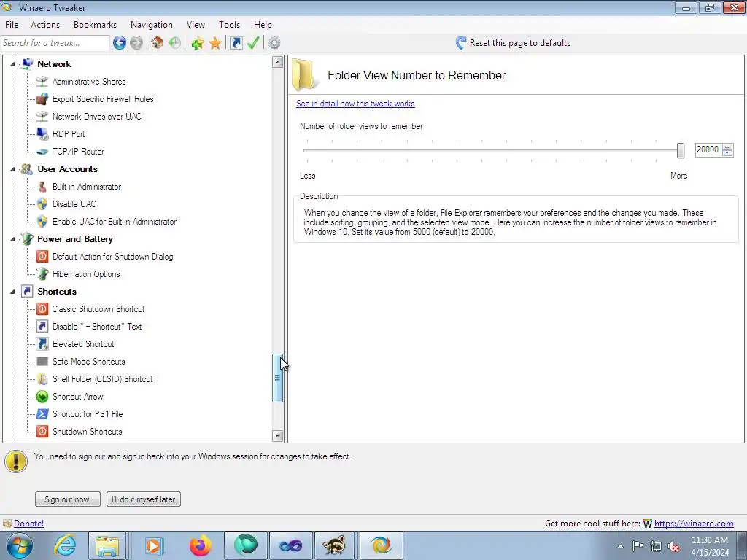
Task: Click the Export Specific Firewall Rules icon
Action: pyautogui.click(x=42, y=99)
